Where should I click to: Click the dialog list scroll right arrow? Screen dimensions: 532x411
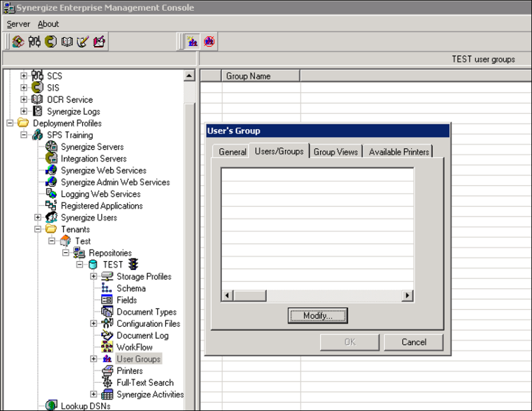pos(407,296)
